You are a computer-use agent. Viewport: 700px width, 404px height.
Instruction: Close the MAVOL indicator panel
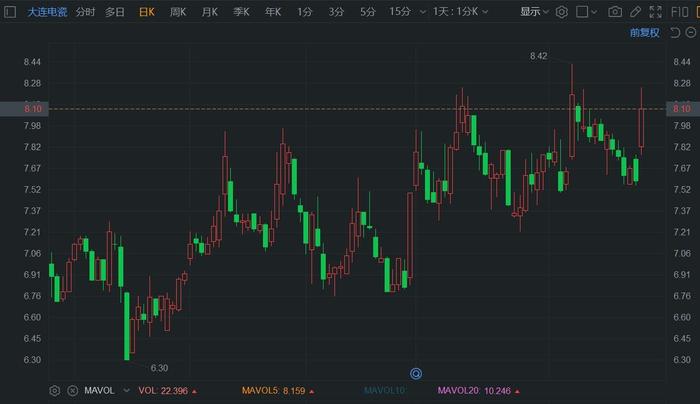[71, 390]
